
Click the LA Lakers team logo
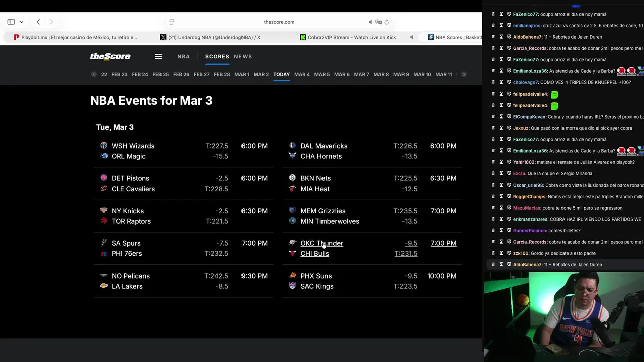click(x=104, y=286)
